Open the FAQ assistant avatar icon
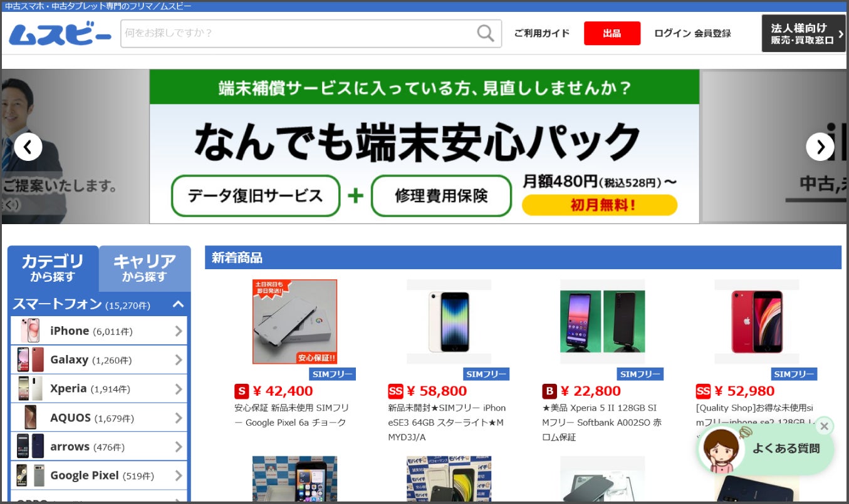The width and height of the screenshot is (849, 504). click(722, 450)
